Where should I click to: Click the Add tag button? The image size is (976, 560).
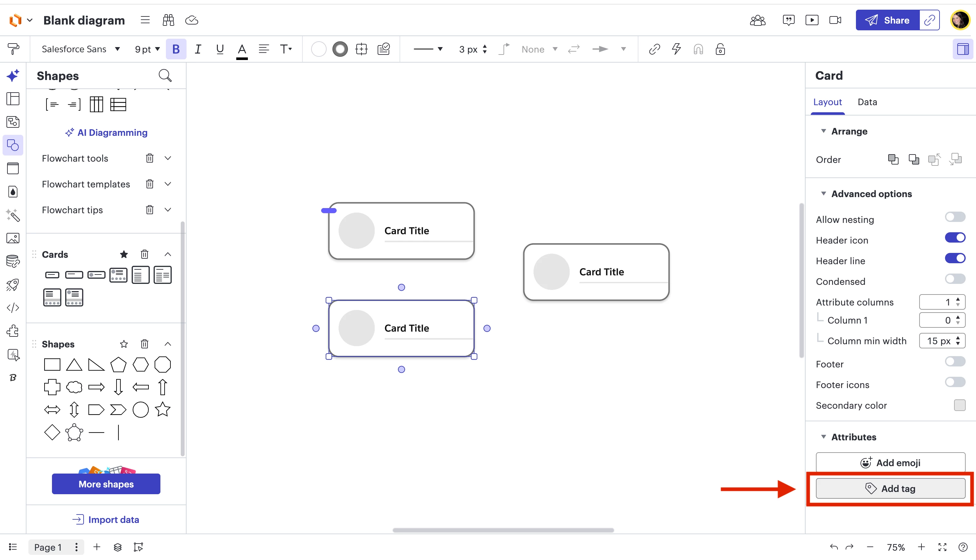click(890, 488)
